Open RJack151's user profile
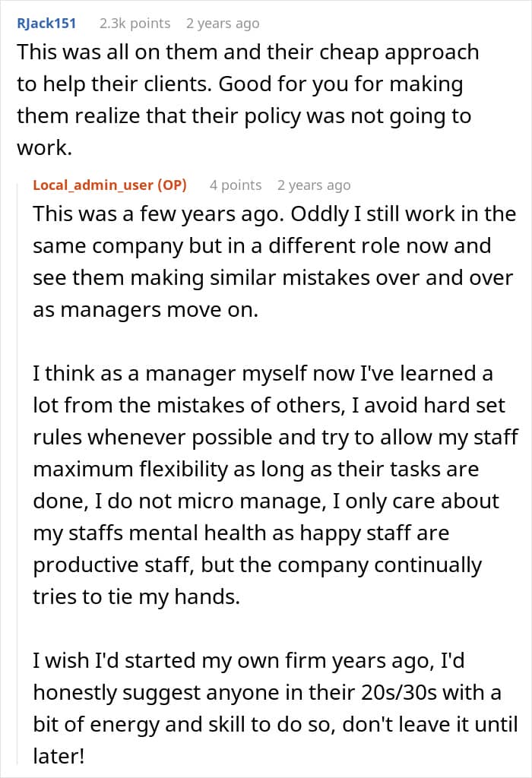Screen dimensions: 532x778 (46, 23)
